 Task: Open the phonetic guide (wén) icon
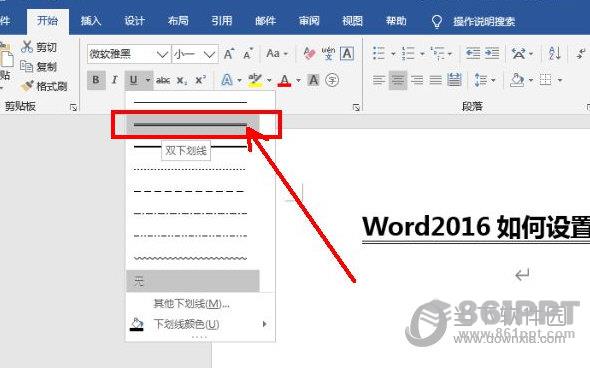(328, 54)
